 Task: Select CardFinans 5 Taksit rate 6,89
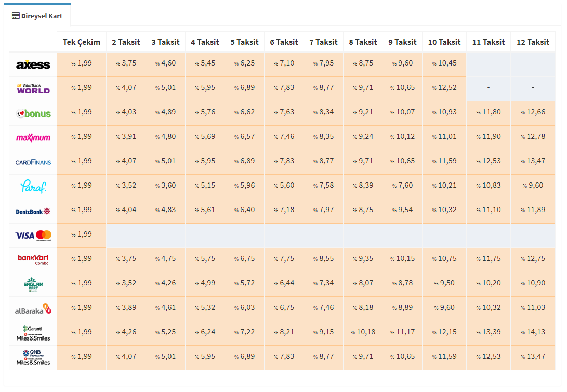[244, 161]
